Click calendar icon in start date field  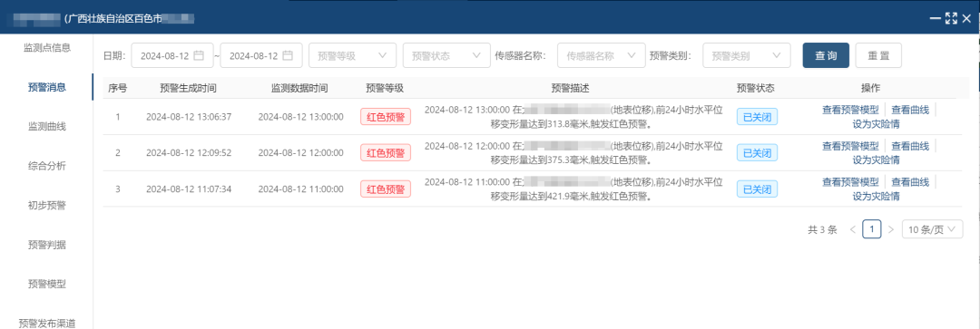199,55
